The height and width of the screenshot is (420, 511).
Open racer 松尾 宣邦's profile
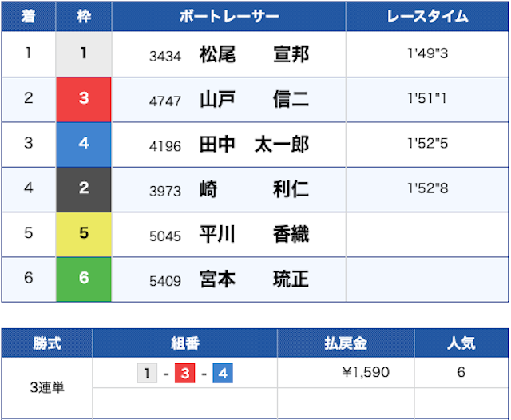click(x=253, y=54)
